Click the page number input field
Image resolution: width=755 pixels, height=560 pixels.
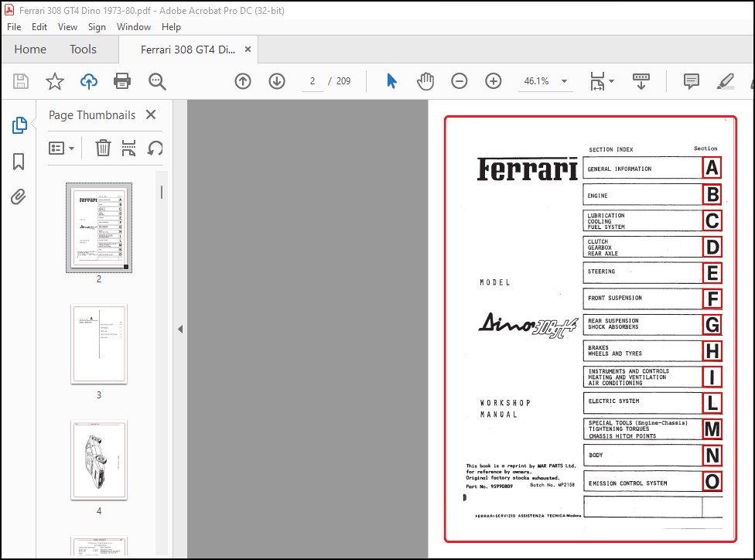tap(313, 81)
